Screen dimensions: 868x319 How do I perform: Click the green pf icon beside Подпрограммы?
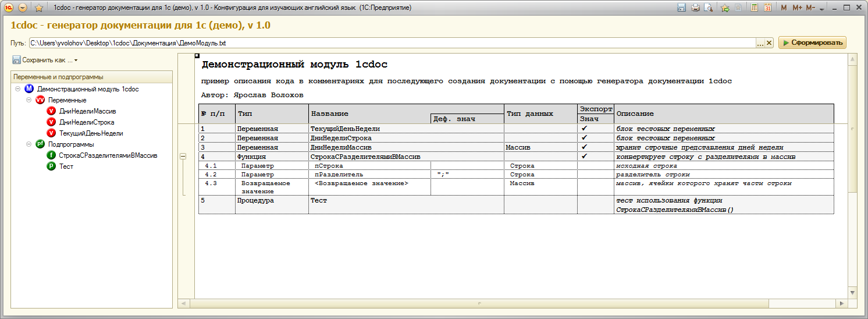40,144
